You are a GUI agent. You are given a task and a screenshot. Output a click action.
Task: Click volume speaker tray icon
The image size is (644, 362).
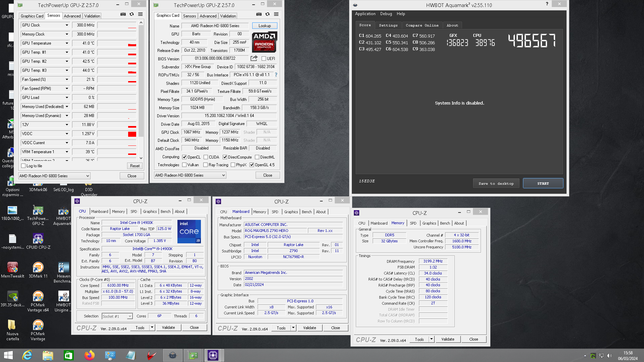tap(609, 356)
